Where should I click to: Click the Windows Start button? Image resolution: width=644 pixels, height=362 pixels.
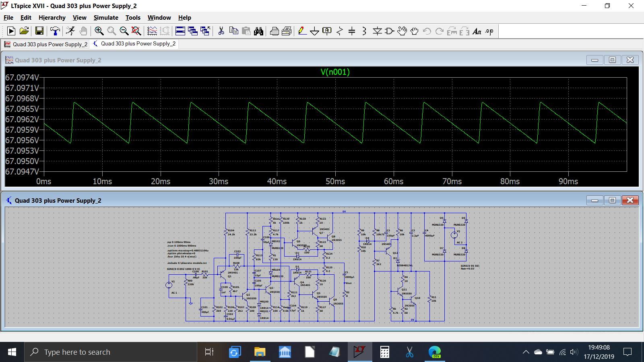click(x=12, y=352)
